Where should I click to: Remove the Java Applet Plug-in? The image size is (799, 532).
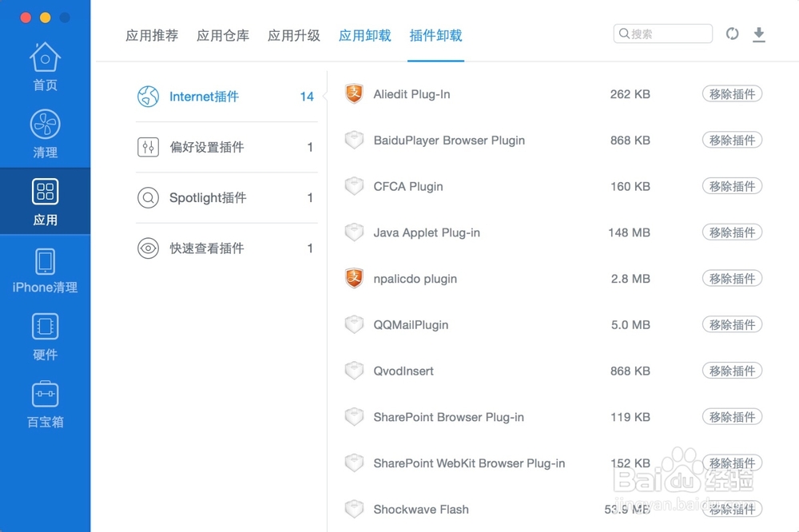point(731,232)
